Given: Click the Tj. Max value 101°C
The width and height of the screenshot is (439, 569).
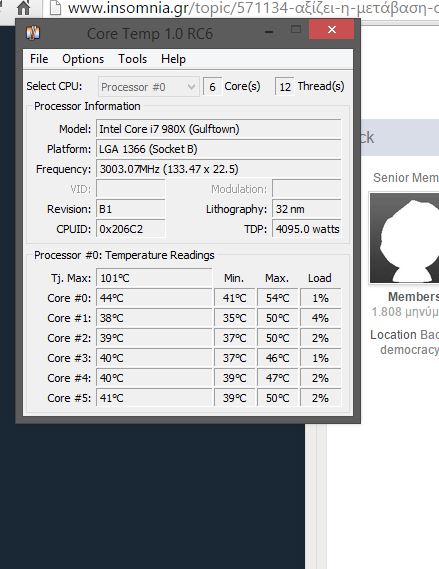Looking at the screenshot, I should point(154,278).
